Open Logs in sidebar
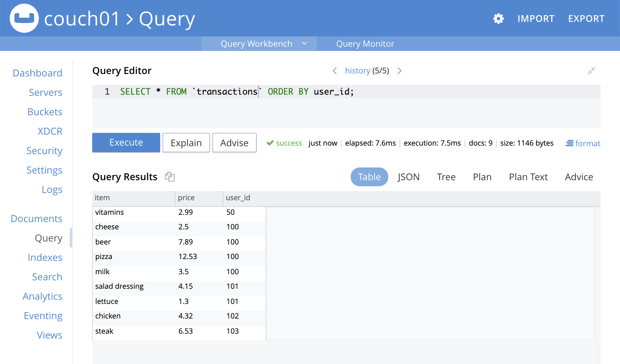Viewport: 620px width, 364px height. (x=52, y=190)
